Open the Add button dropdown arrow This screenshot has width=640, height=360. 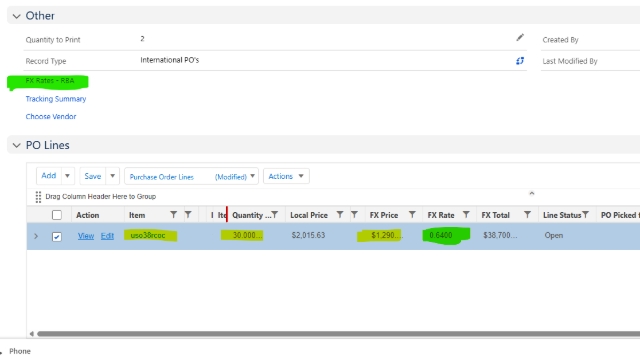(67, 176)
